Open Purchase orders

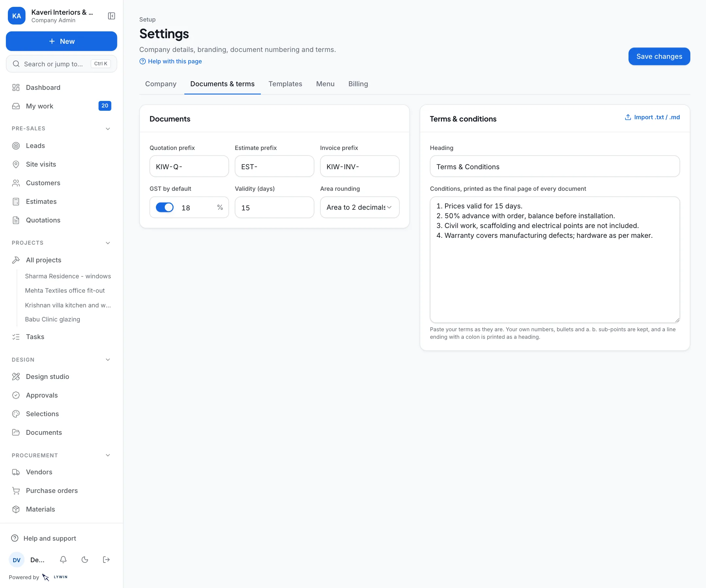[x=61, y=491]
